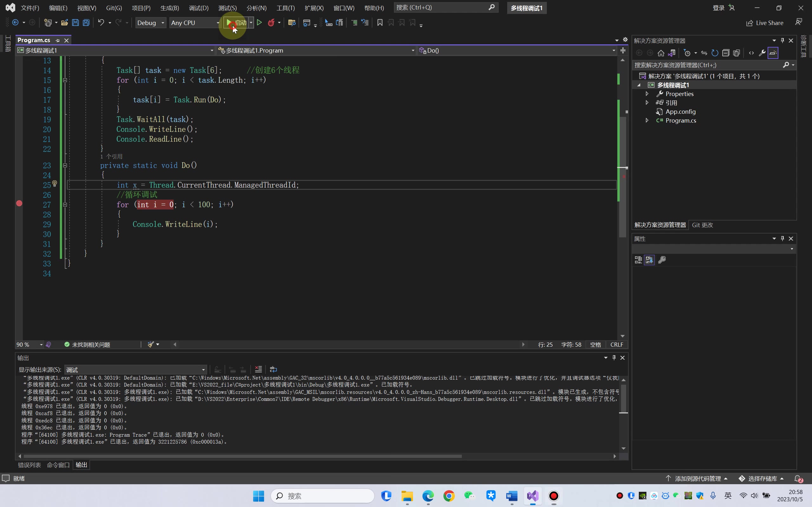Clear all output with the clear icon

(x=259, y=369)
